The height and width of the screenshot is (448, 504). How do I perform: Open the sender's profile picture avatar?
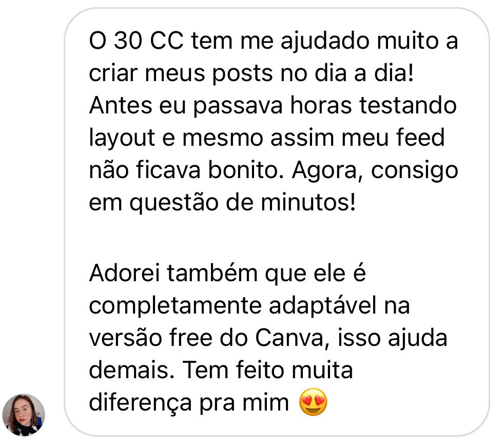pyautogui.click(x=24, y=415)
